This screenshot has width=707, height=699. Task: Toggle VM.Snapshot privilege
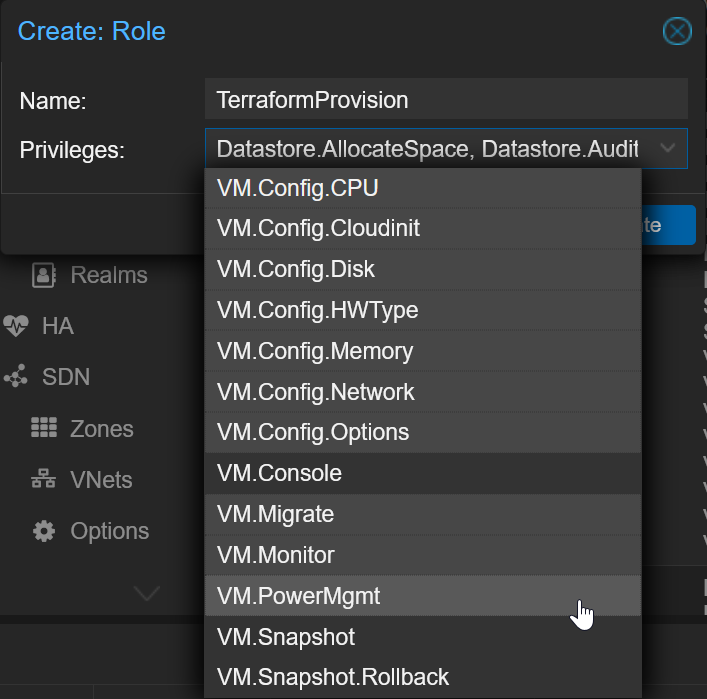pyautogui.click(x=423, y=637)
